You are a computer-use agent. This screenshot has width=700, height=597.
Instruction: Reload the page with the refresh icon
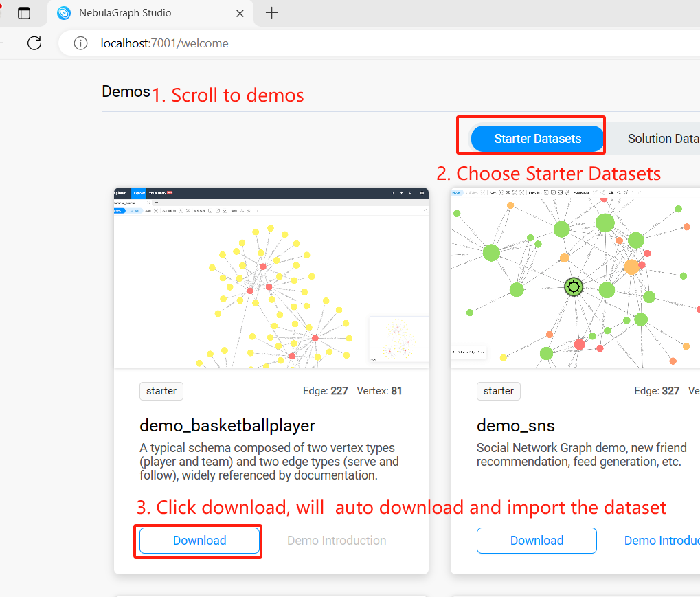[x=34, y=43]
